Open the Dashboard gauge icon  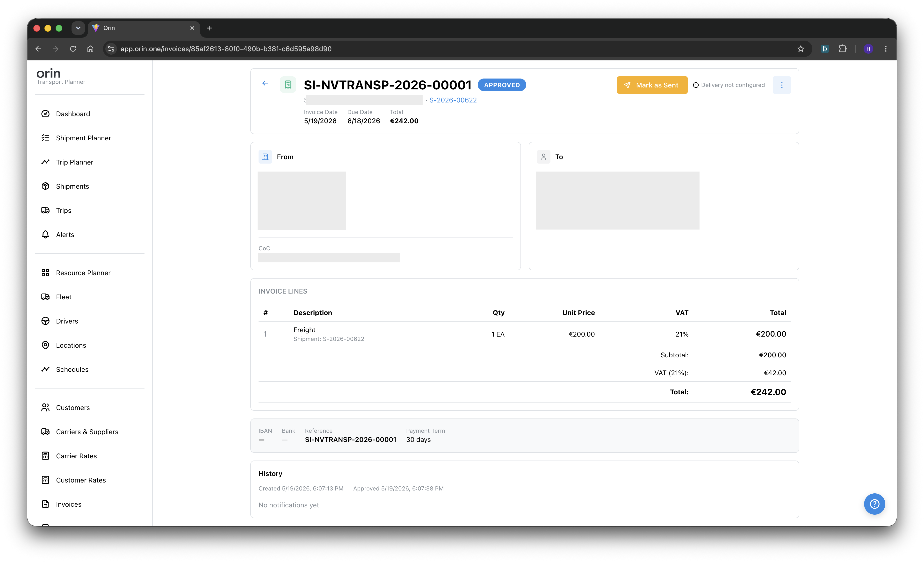pos(45,114)
